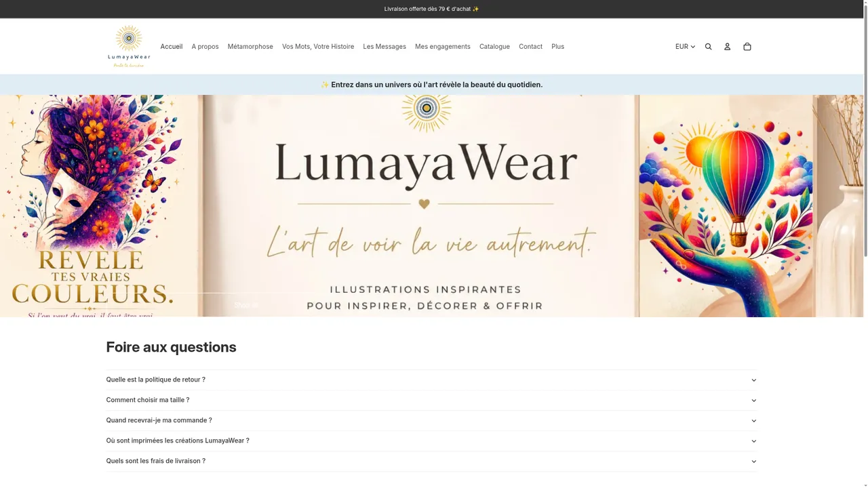Expand the Plus menu
This screenshot has height=488, width=868.
[557, 47]
